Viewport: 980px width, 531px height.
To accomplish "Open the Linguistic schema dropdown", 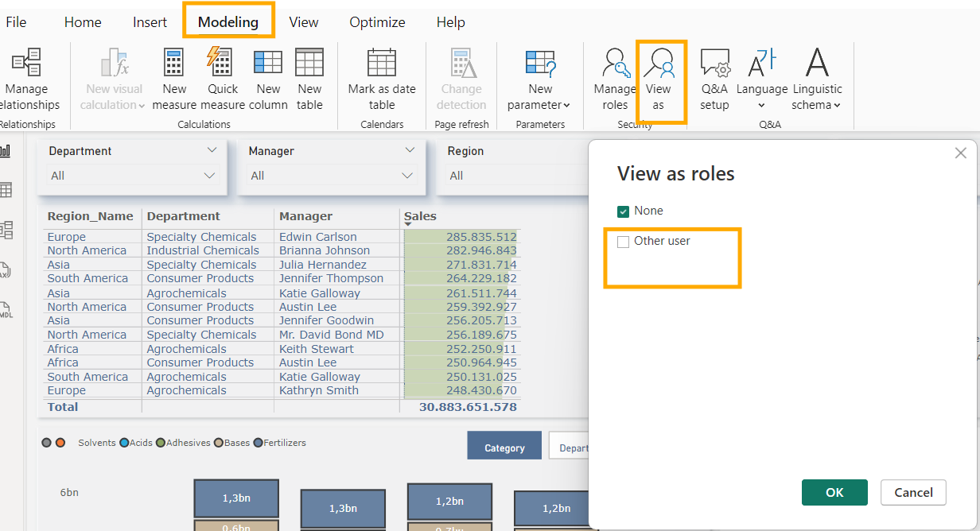I will click(817, 79).
